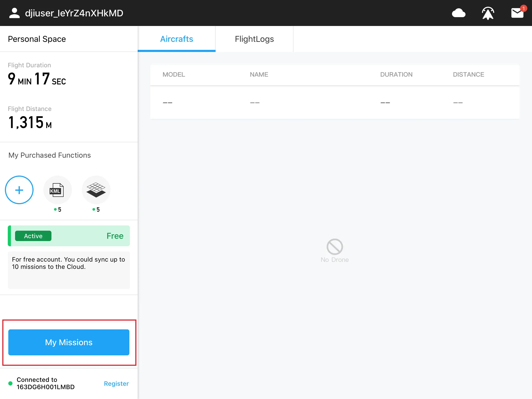Click the NAME column header

259,75
